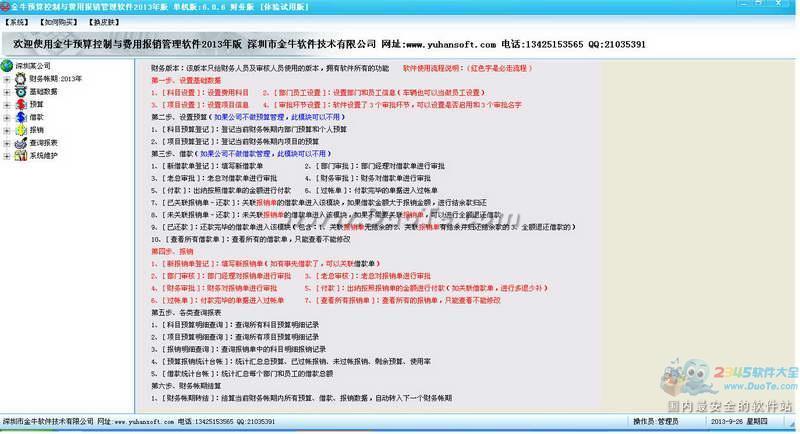Screen dimensions: 800x434
Task: Click the [科目设置] step text
Action: [200, 93]
